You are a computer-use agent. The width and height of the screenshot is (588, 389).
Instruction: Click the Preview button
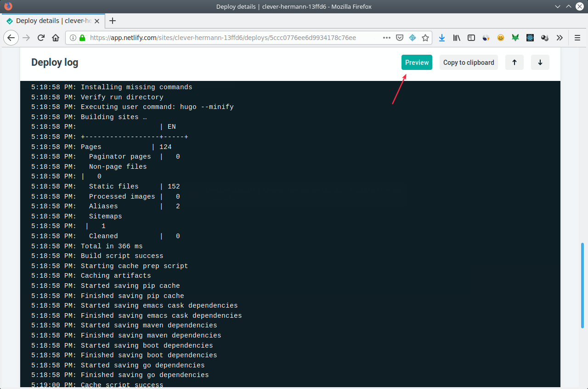[x=417, y=62]
